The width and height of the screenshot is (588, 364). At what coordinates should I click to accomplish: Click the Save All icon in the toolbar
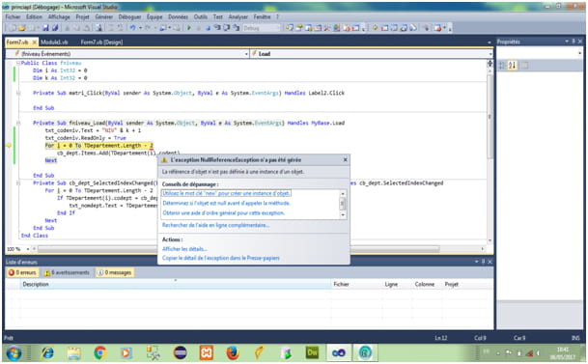tap(55, 28)
